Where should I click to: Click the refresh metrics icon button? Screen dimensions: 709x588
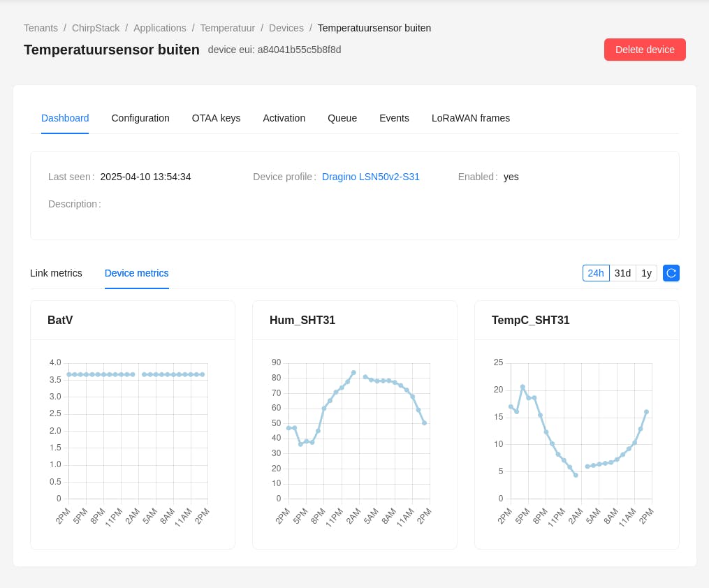[671, 273]
